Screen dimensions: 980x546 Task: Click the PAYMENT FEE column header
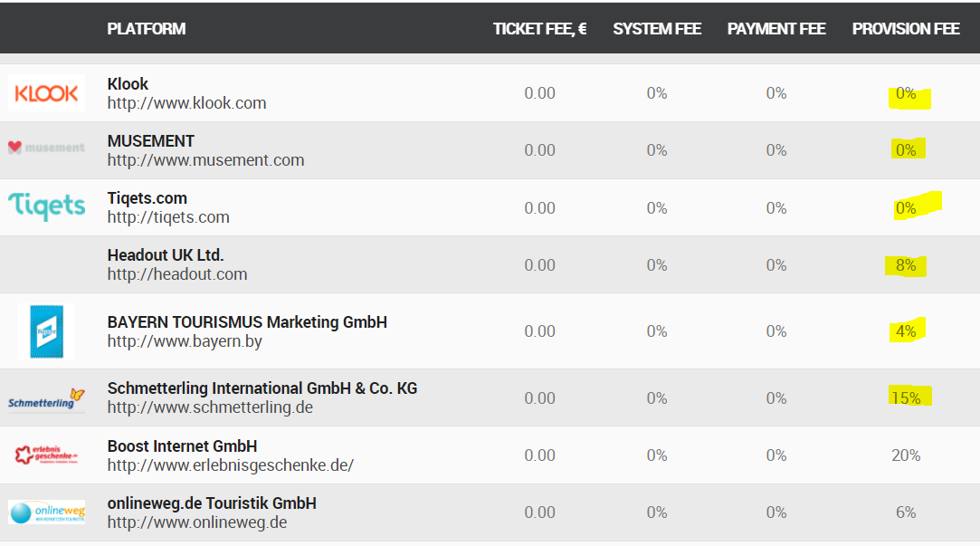point(776,29)
